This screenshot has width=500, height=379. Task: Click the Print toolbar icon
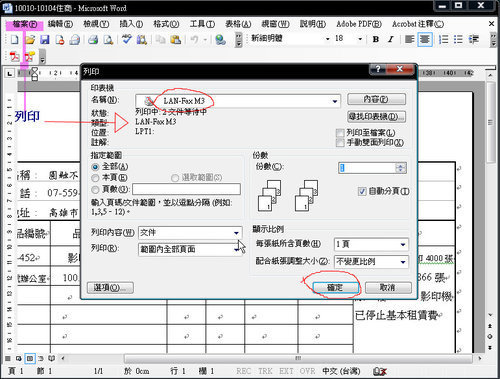coord(93,40)
